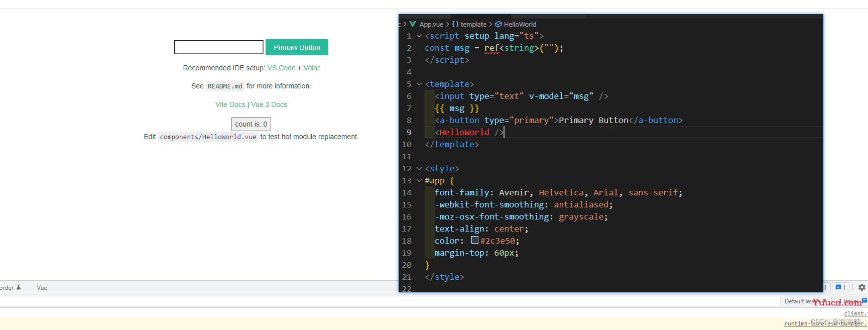868x330 pixels.
Task: Select HelloWorld in the breadcrumb
Action: coord(520,24)
